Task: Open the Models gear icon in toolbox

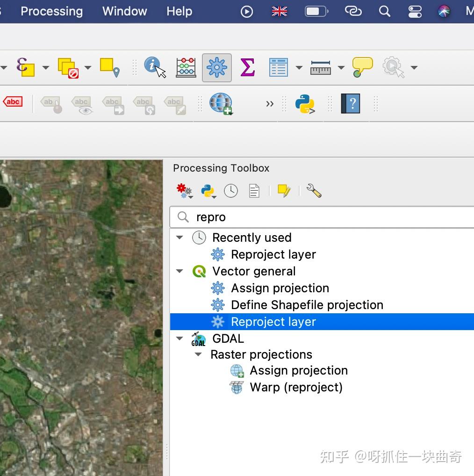Action: pyautogui.click(x=185, y=191)
